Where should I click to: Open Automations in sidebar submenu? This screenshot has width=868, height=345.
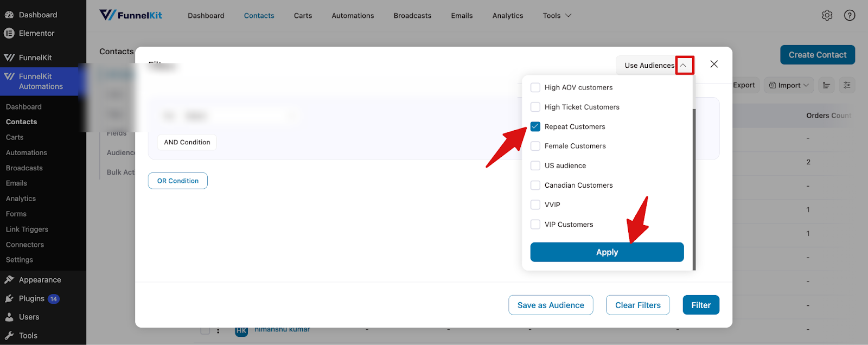coord(27,153)
